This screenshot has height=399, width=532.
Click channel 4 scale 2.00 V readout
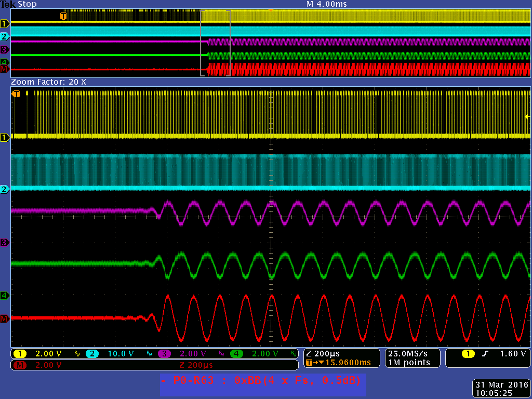[x=265, y=354]
